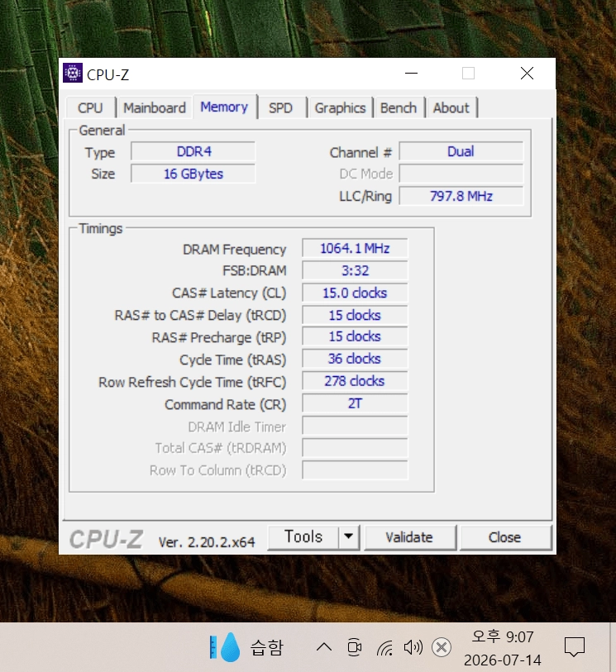Click the DRAM Frequency label
This screenshot has width=616, height=672.
tap(235, 249)
